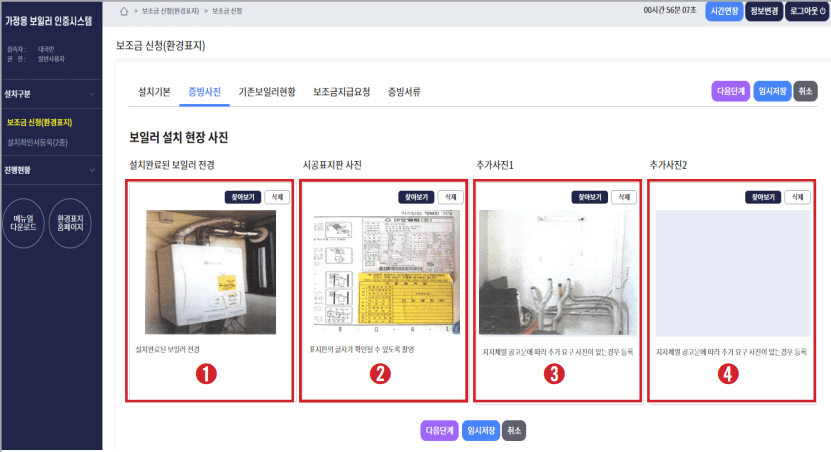Click 보조금 신청(환경표지) breadcrumb link

click(x=171, y=11)
